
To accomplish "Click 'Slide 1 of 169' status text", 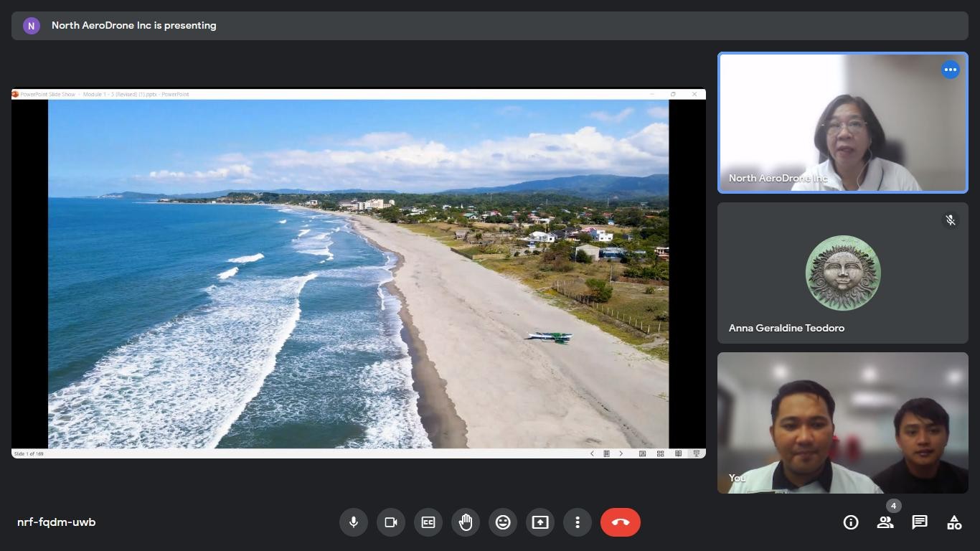I will pyautogui.click(x=29, y=453).
